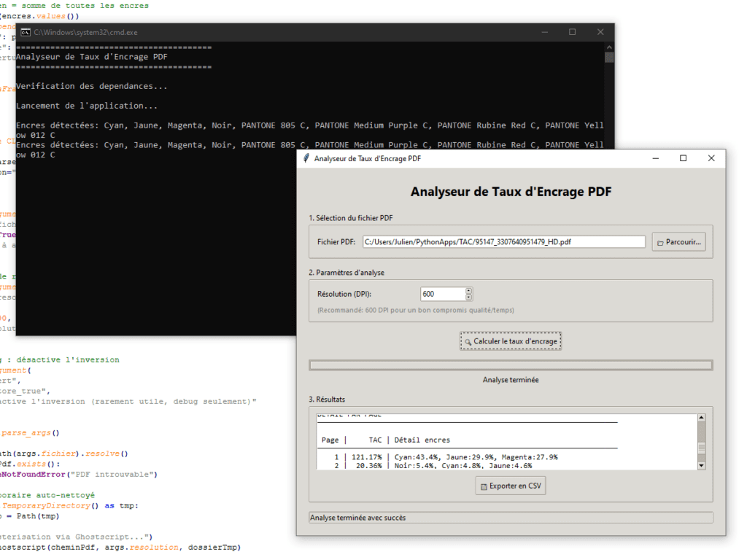
Task: Click the analysis progress bar
Action: [x=511, y=365]
